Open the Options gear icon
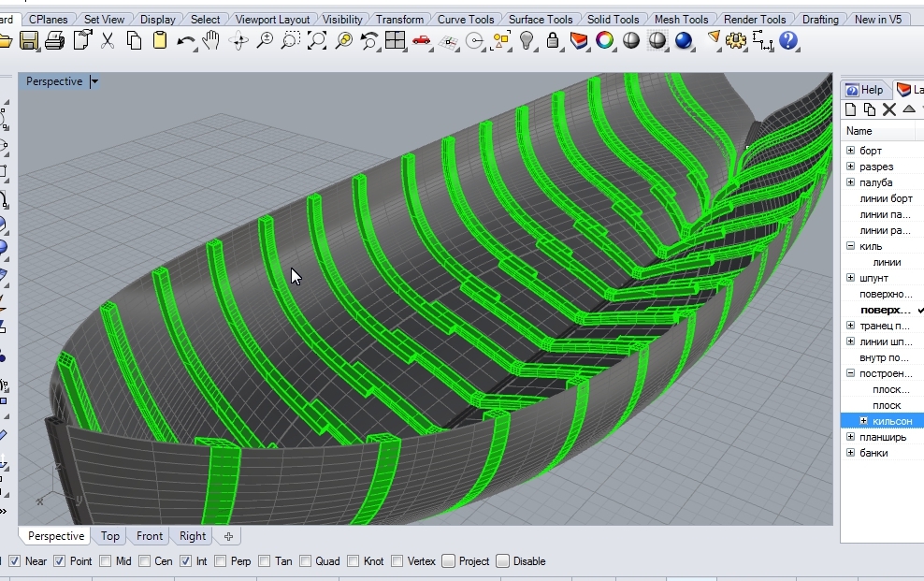924x581 pixels. [736, 40]
